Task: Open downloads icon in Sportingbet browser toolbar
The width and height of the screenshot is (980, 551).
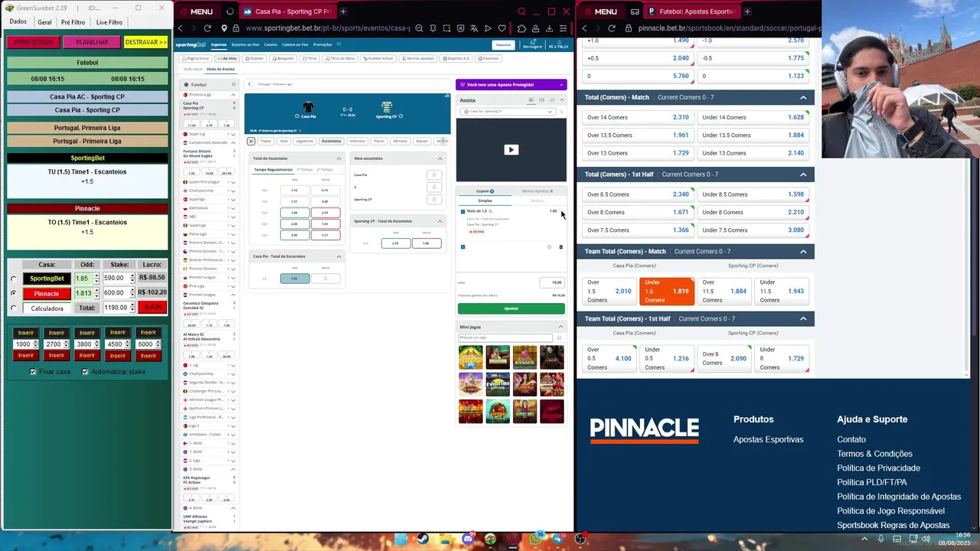Action: (549, 28)
